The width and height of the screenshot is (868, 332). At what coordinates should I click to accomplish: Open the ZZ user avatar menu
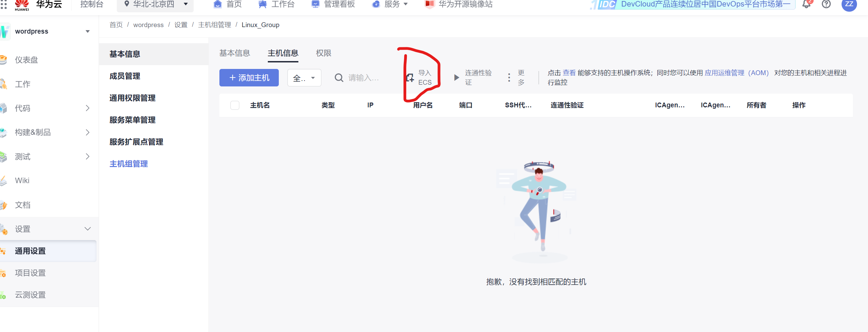849,4
